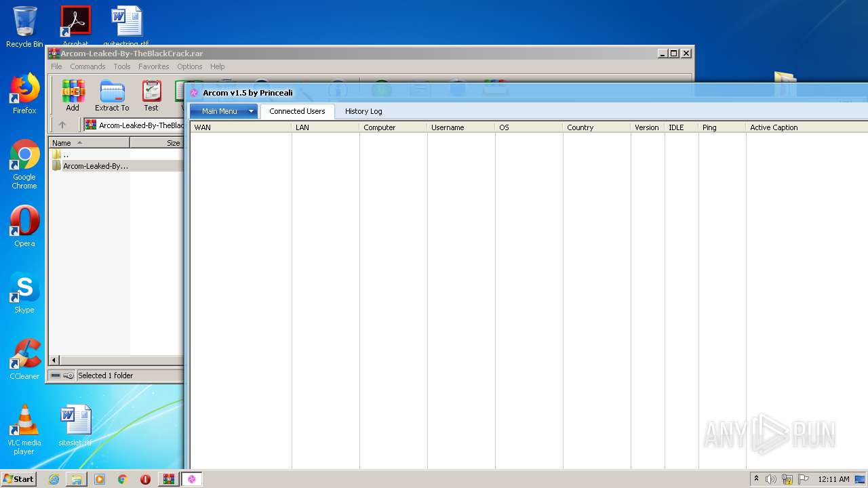The width and height of the screenshot is (868, 488).
Task: Click the WinRAR horizontal scrollbar left arrow
Action: (55, 361)
